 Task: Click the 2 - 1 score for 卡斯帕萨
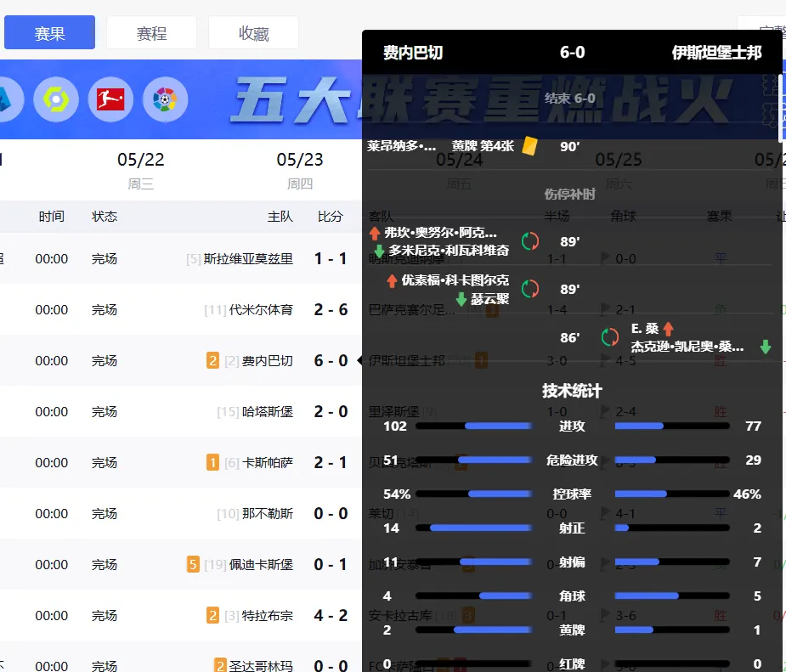coord(331,462)
